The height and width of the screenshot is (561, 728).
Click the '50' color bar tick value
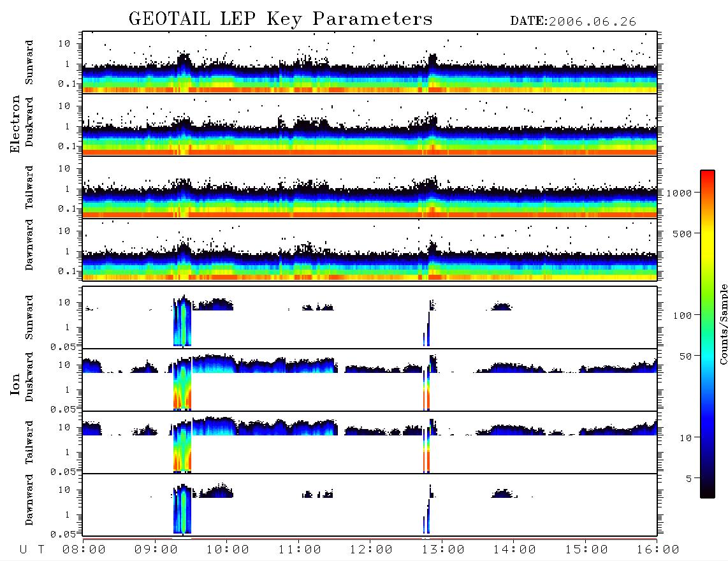coord(686,356)
